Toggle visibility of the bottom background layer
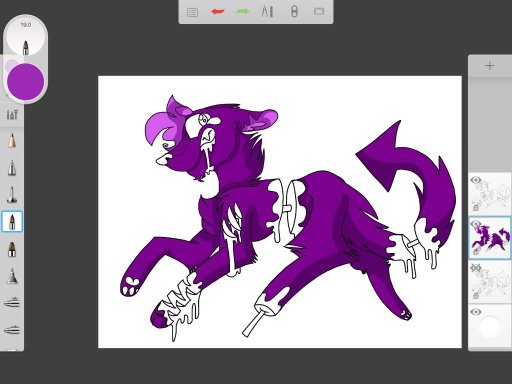This screenshot has height=384, width=512. click(476, 312)
